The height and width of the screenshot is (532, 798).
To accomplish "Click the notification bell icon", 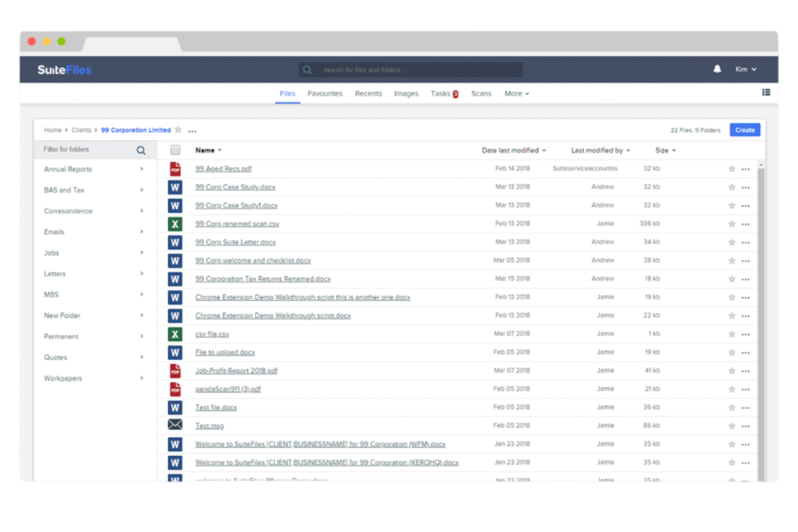I will [x=717, y=69].
